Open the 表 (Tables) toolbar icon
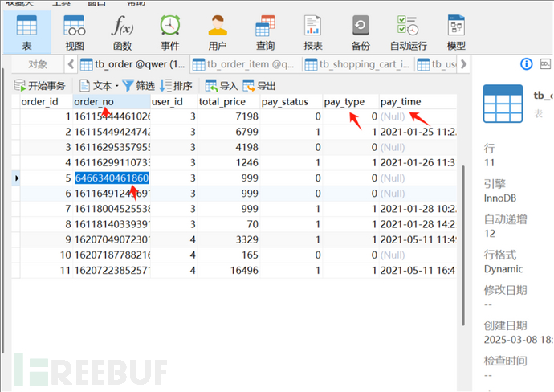This screenshot has width=554, height=392. tap(26, 33)
